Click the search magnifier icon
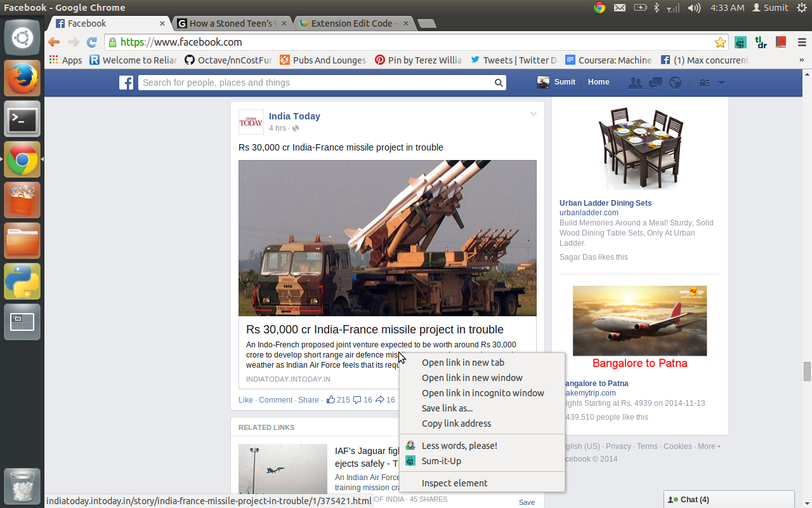812x508 pixels. pyautogui.click(x=499, y=83)
